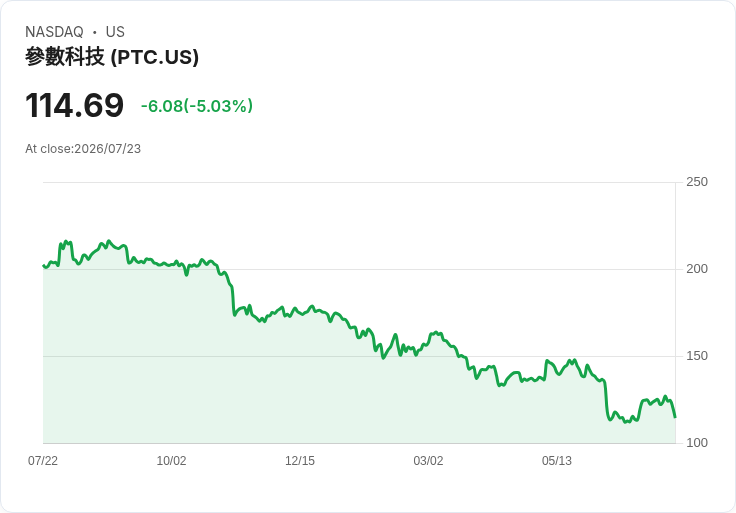Click the 250 top horizontal gridline

(x=359, y=182)
